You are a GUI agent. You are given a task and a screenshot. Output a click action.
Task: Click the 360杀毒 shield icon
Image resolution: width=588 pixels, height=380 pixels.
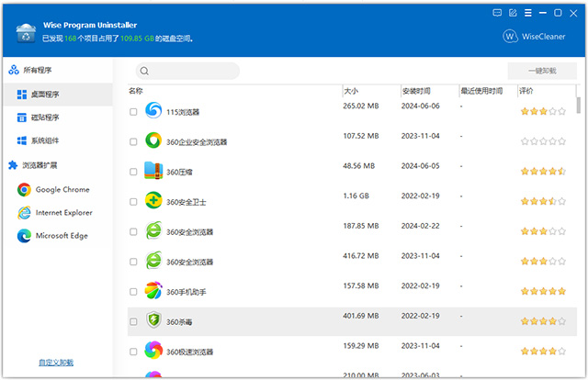[153, 320]
